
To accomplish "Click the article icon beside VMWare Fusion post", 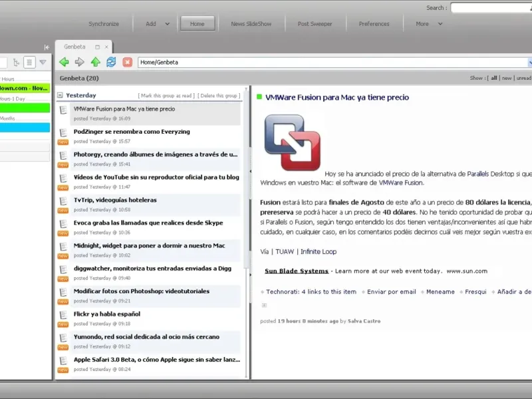I will coord(63,110).
